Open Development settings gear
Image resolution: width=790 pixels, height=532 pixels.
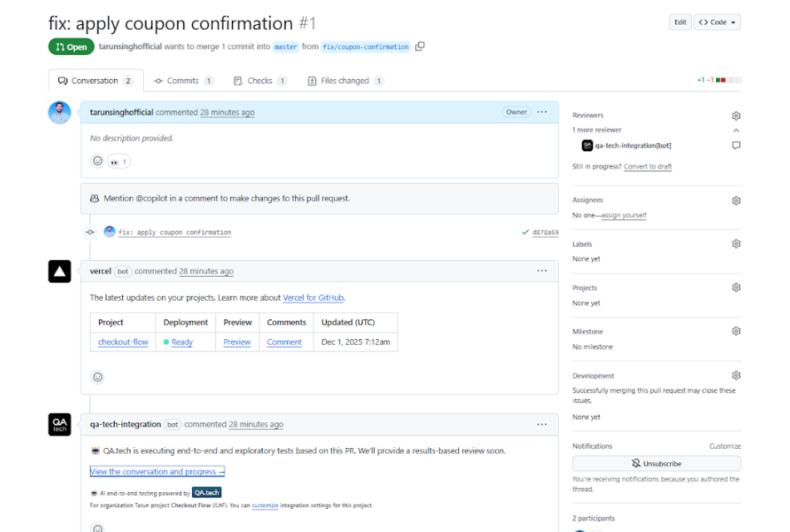tap(736, 376)
